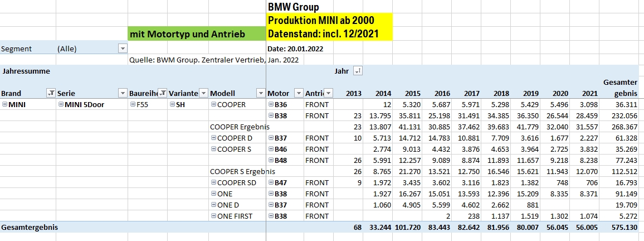The width and height of the screenshot is (644, 241).
Task: Click the Jahr sort and filter button
Action: pos(358,71)
